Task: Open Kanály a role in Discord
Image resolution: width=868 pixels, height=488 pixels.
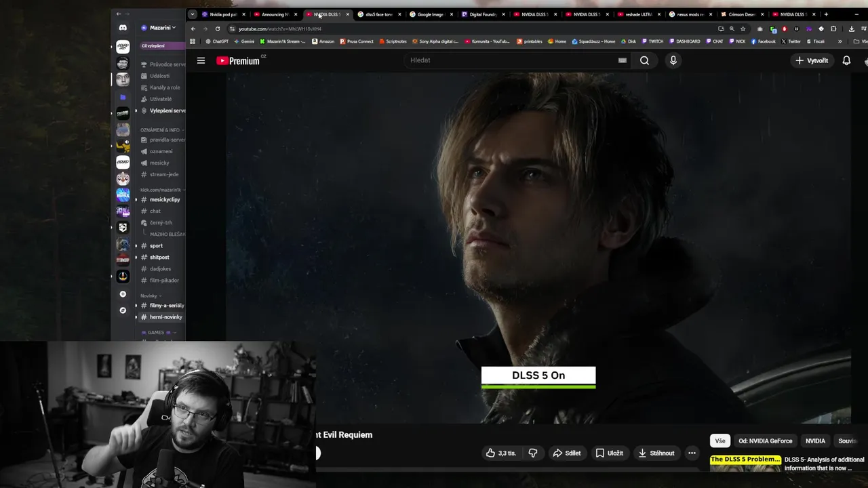Action: click(162, 87)
